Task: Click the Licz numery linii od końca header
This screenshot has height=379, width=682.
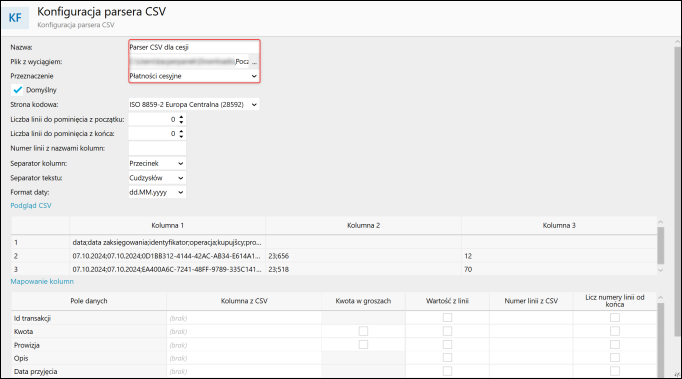Action: [x=615, y=301]
